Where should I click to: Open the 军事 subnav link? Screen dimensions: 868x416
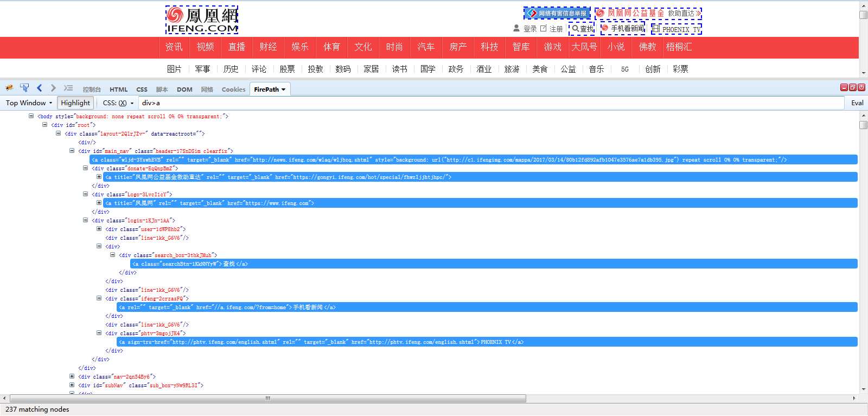click(202, 69)
